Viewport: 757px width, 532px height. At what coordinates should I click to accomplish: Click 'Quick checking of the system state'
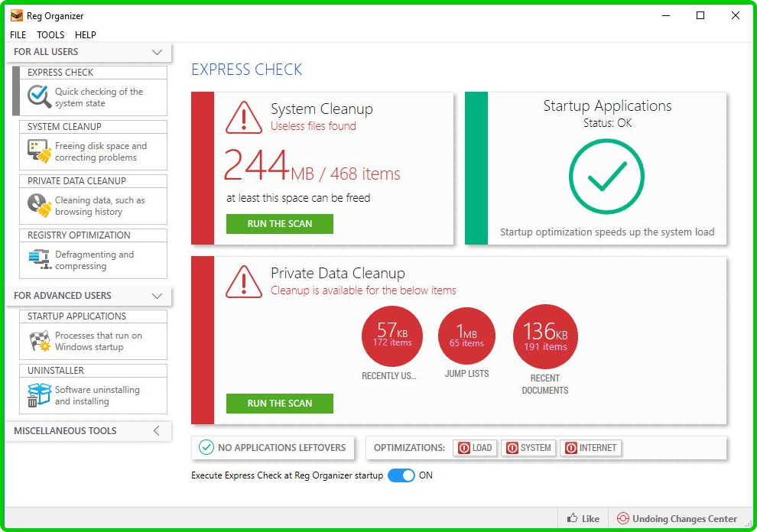click(99, 98)
